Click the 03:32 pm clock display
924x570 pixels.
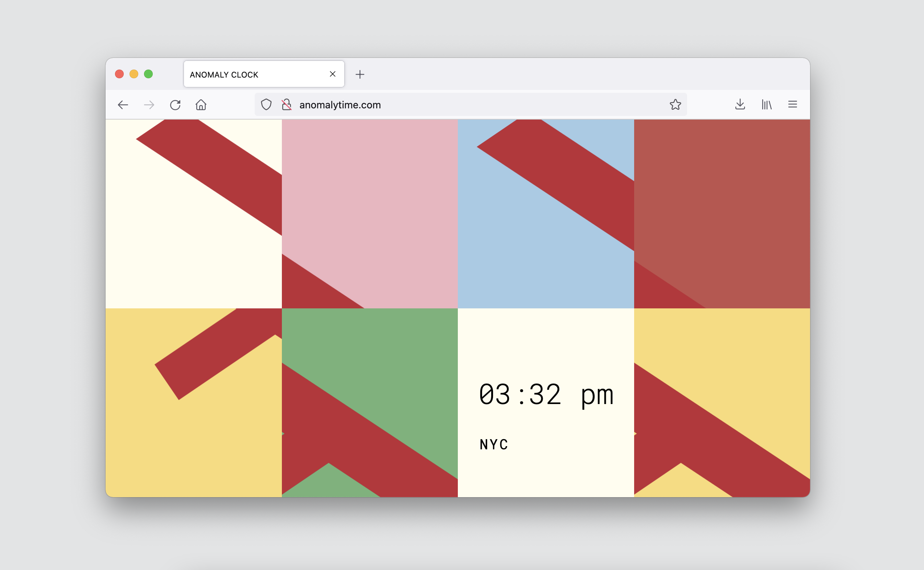pyautogui.click(x=546, y=395)
